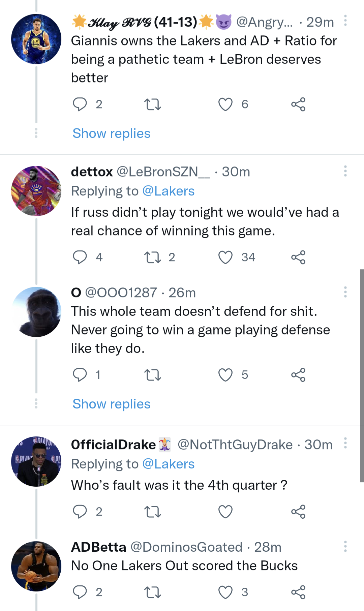Open @Lakers mention in dettox's reply
Screen dimensions: 364x611
coord(168,191)
